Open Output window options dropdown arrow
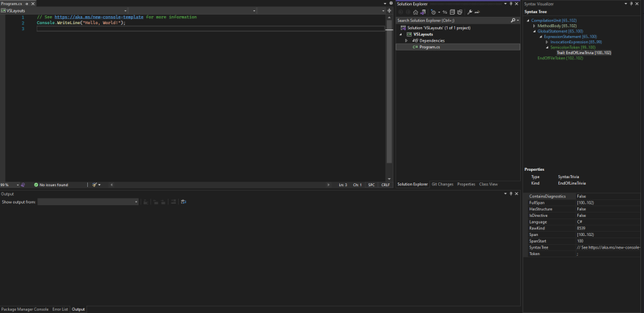 (x=506, y=194)
